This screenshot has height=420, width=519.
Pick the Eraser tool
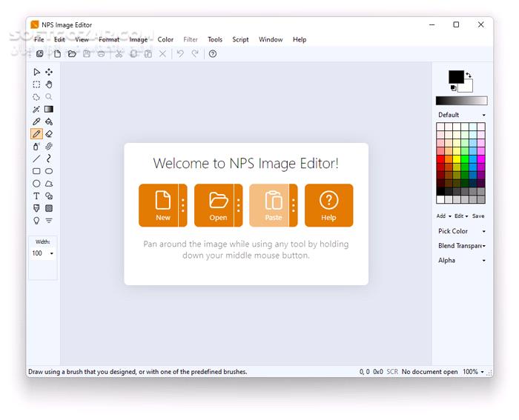coord(49,134)
